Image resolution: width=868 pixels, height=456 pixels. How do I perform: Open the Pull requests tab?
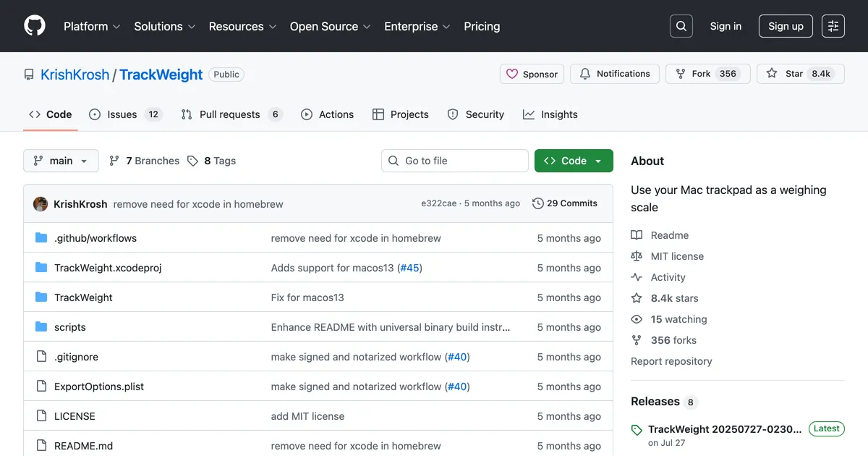click(x=229, y=114)
